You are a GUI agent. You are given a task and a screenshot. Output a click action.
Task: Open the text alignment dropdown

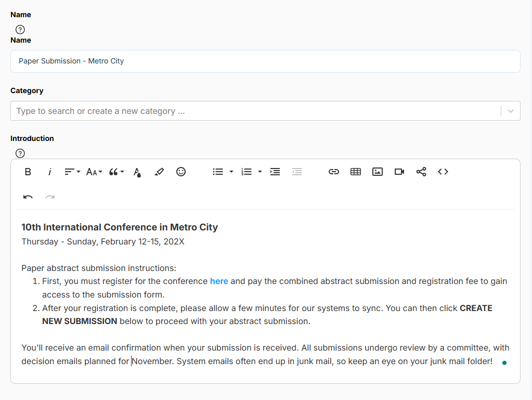click(72, 172)
